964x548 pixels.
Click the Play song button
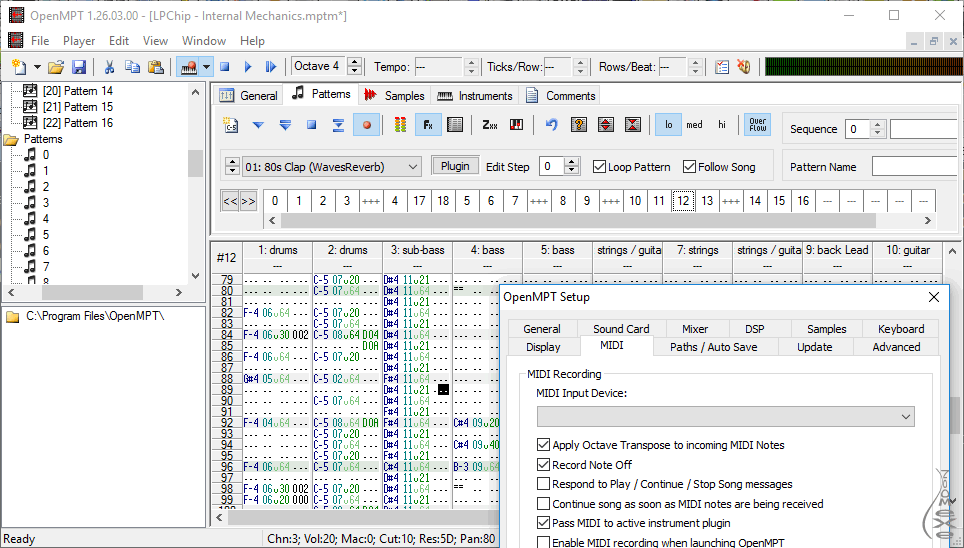(x=248, y=66)
